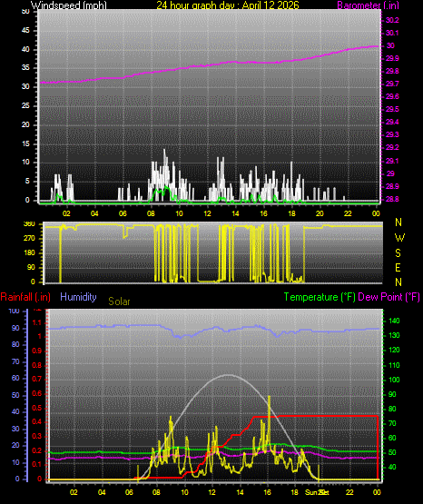Click the S compass direction label
Image resolution: width=423 pixels, height=504 pixels.
(x=398, y=253)
